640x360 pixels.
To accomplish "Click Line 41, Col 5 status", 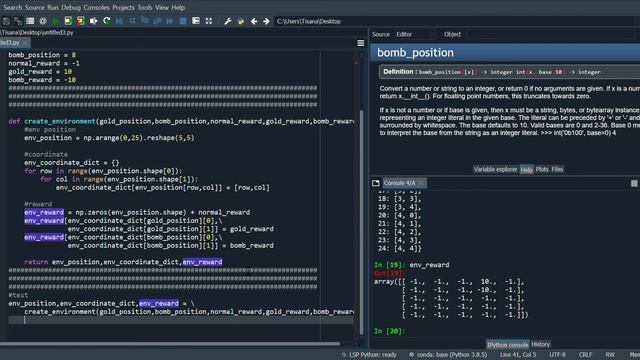I will pos(518,355).
